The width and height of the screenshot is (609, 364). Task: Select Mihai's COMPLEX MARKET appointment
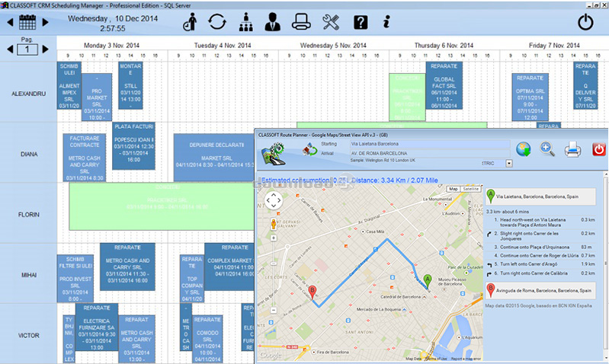[x=229, y=267]
